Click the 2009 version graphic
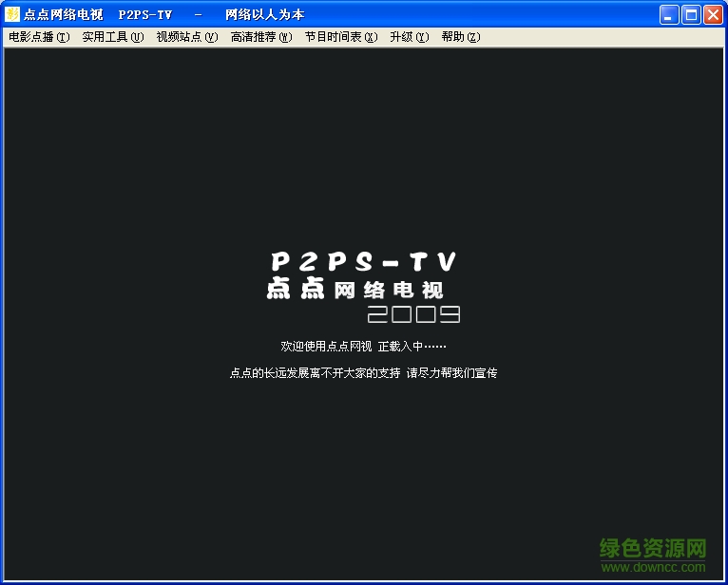728x585 pixels. click(413, 314)
